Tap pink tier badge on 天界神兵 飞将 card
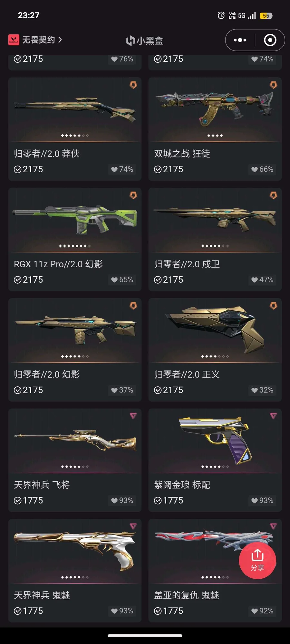 coord(133,416)
